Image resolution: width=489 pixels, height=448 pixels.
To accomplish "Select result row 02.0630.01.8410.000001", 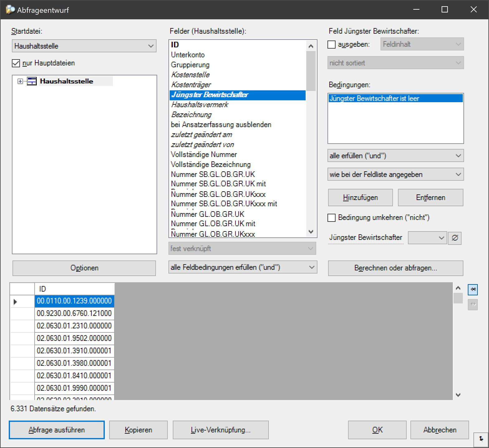I will 75,376.
